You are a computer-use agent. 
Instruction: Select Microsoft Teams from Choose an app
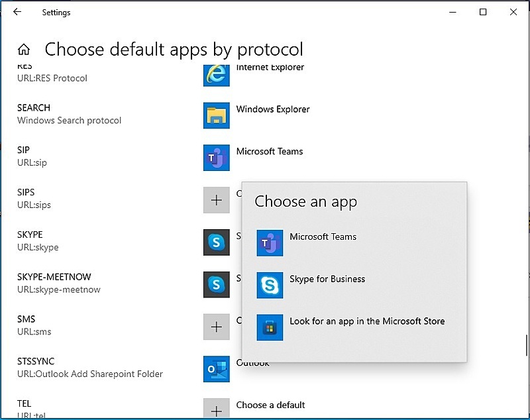[323, 236]
